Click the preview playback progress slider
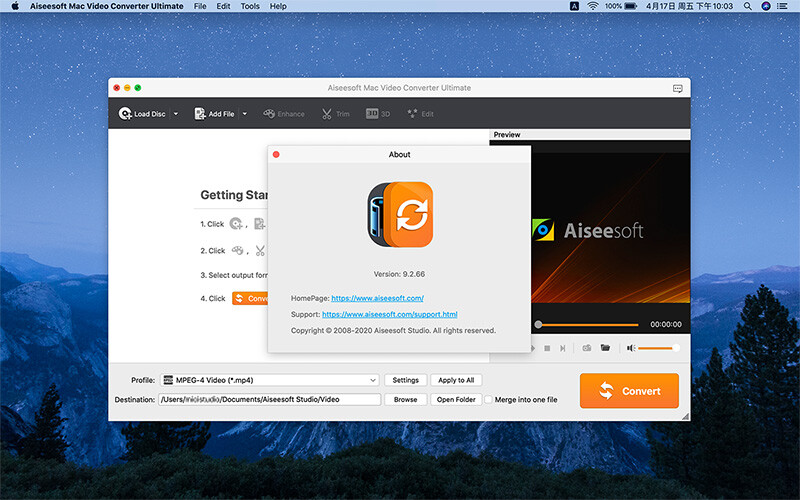 [x=587, y=324]
